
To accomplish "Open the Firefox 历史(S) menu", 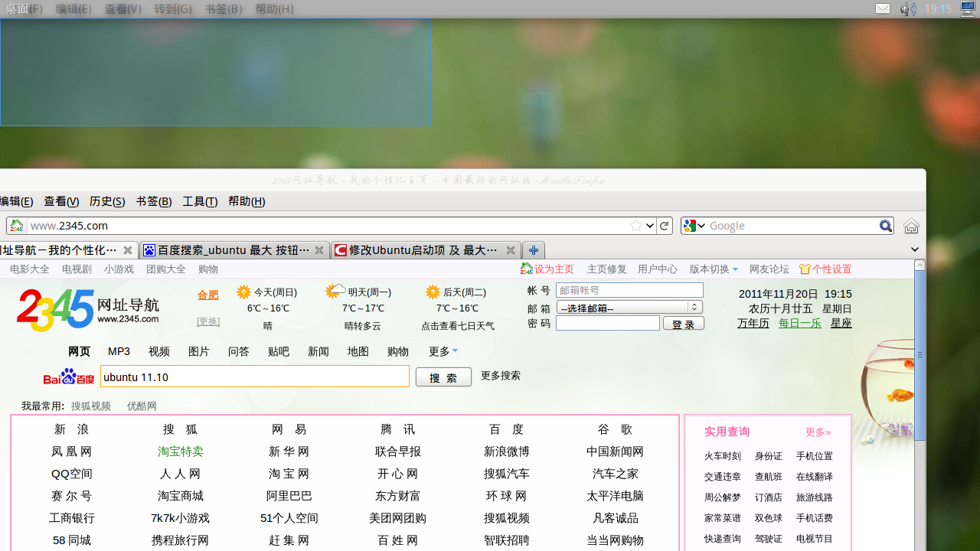I will tap(107, 201).
